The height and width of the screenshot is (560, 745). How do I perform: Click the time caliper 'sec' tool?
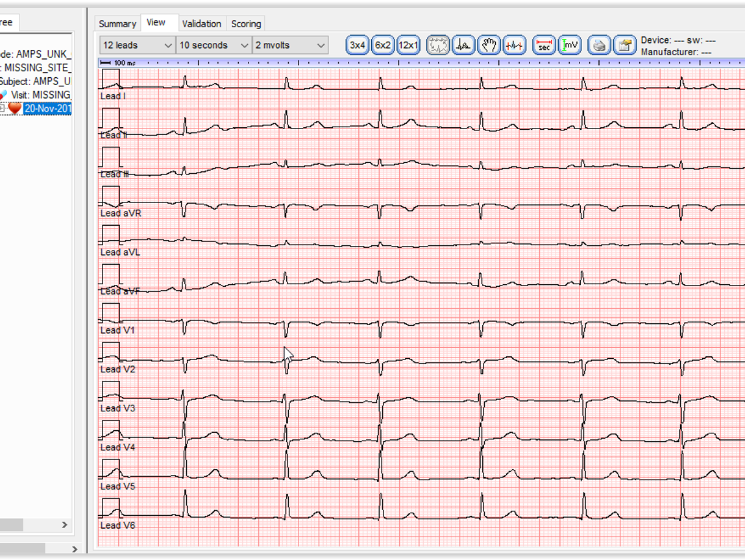(544, 45)
